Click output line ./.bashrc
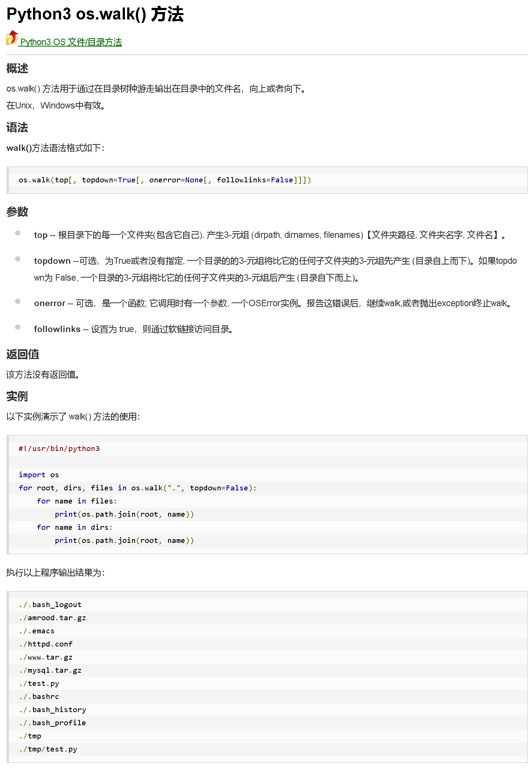Screen dimensions: 532x768 (x=39, y=697)
